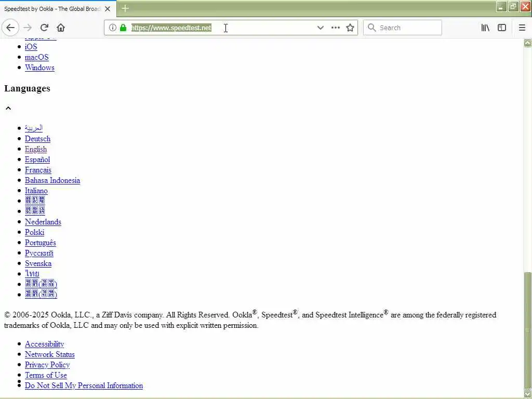Switch language to Português

[41, 243]
